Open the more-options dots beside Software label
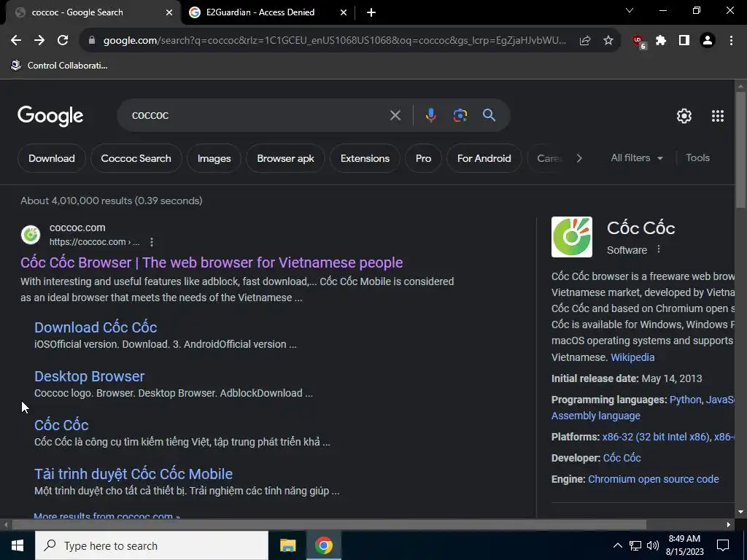Screen dimensions: 747x560 (x=659, y=249)
